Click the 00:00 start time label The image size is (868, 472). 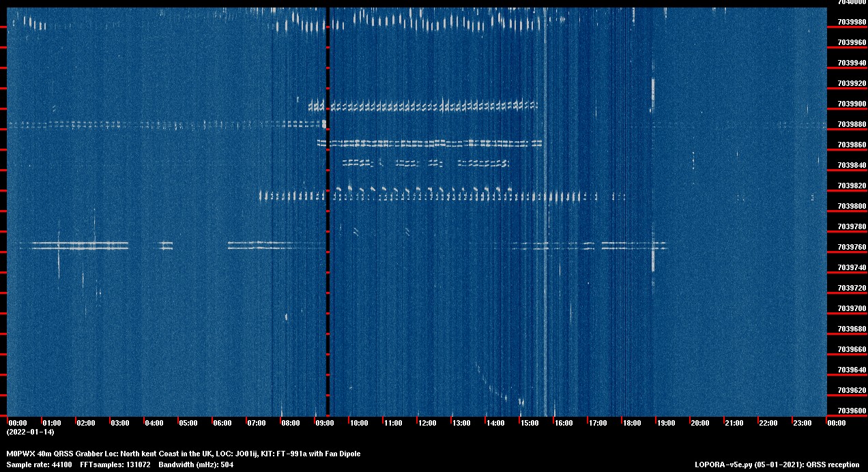click(18, 423)
